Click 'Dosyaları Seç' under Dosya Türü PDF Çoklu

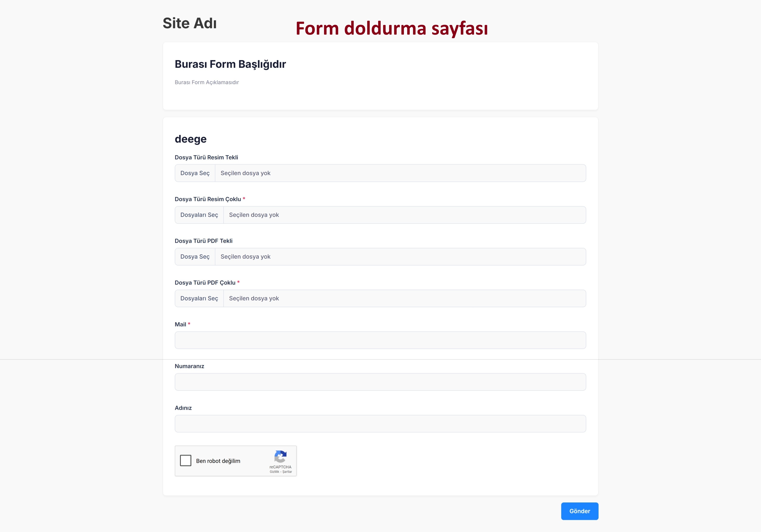199,299
